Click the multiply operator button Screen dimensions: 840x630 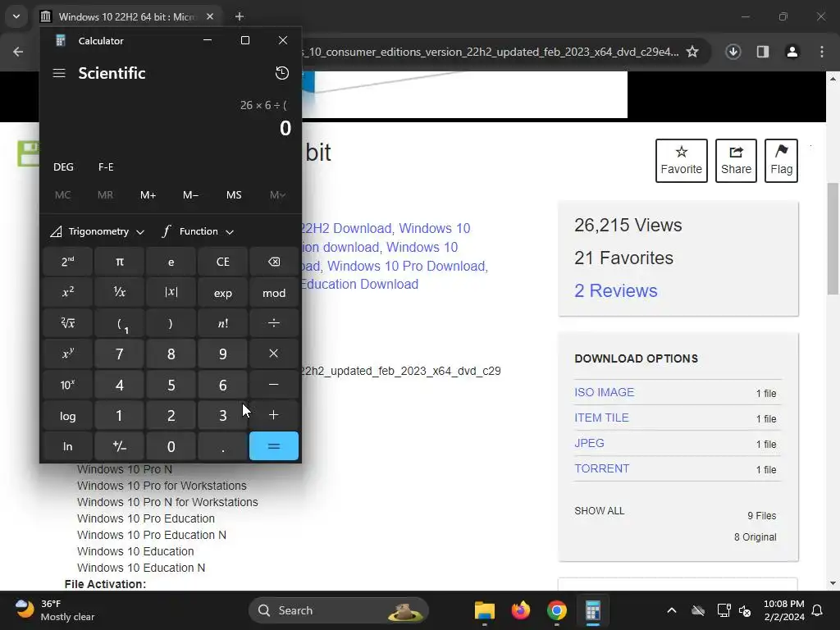(x=274, y=354)
